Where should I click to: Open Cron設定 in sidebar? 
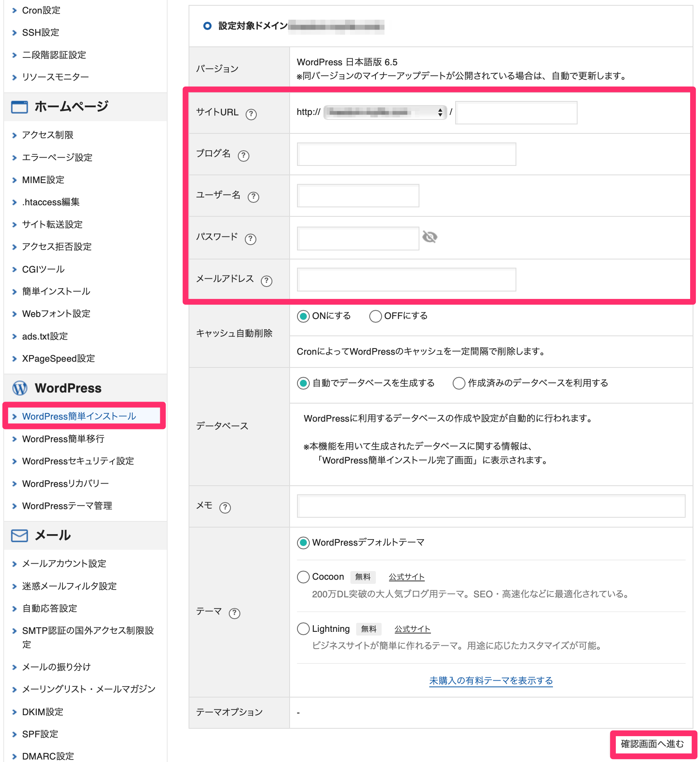point(41,10)
